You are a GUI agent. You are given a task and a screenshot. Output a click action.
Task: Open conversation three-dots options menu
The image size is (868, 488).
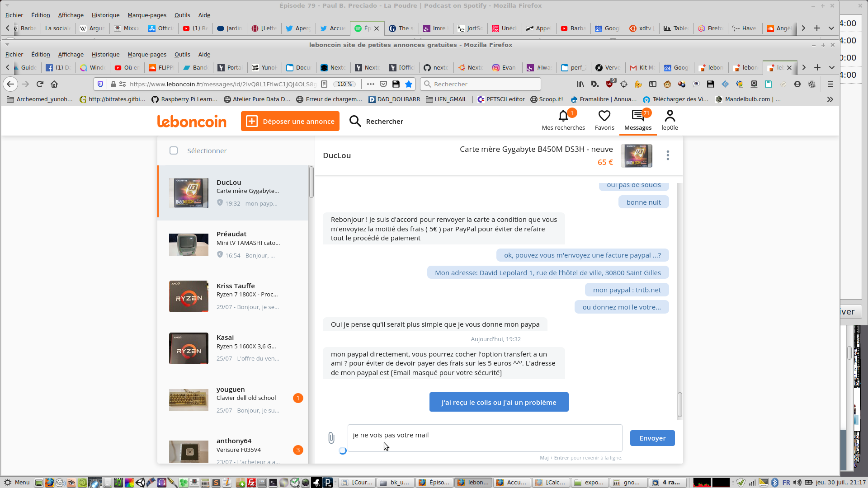point(668,155)
